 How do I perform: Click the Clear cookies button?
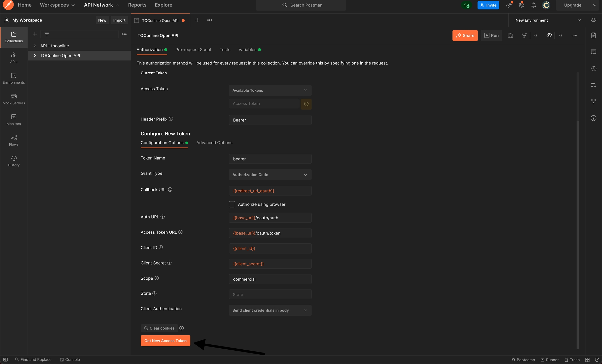pos(159,328)
